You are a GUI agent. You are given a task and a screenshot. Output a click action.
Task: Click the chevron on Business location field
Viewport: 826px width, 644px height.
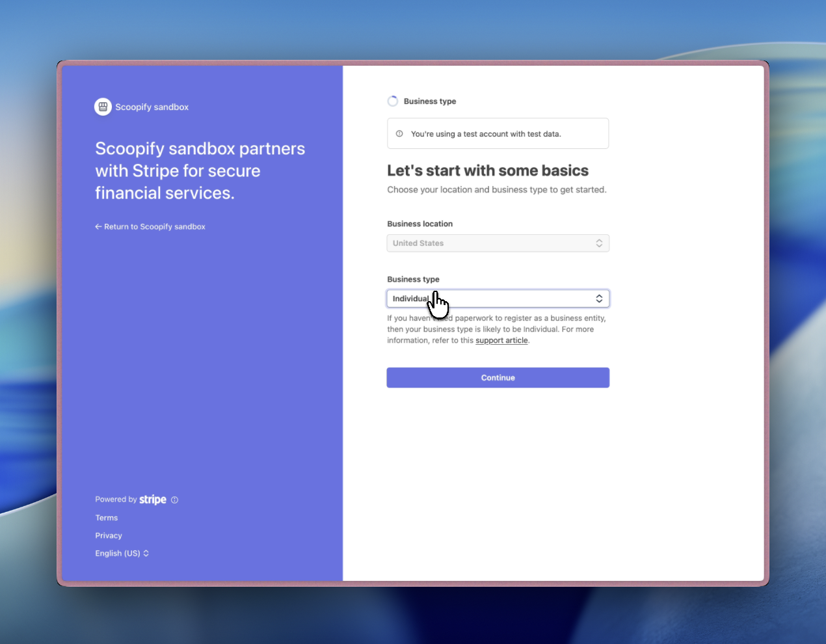(x=599, y=243)
